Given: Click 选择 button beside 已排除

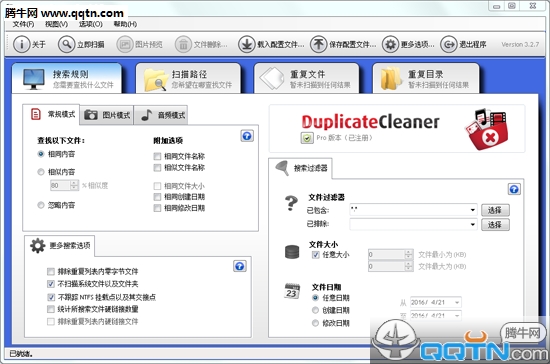Looking at the screenshot, I should pos(495,224).
